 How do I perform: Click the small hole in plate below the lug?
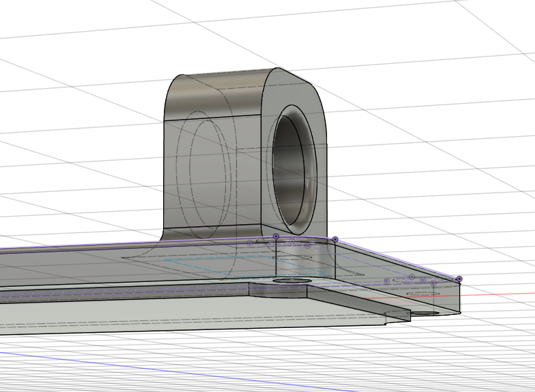point(293,282)
